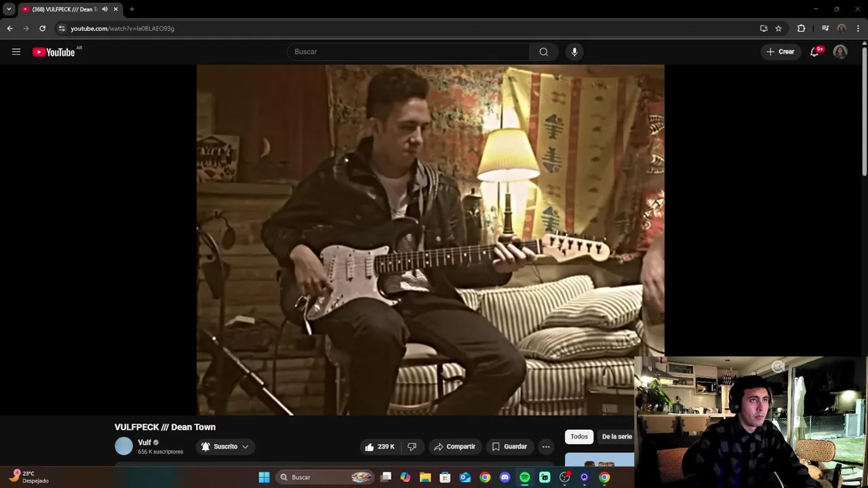Go back in browser history
The height and width of the screenshot is (488, 868).
tap(10, 28)
